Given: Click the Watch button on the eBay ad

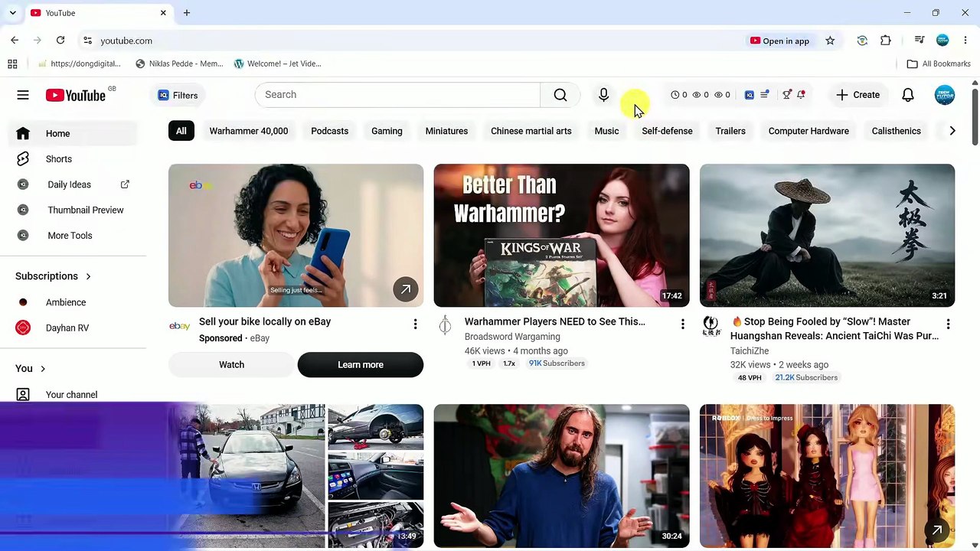Looking at the screenshot, I should pyautogui.click(x=231, y=365).
